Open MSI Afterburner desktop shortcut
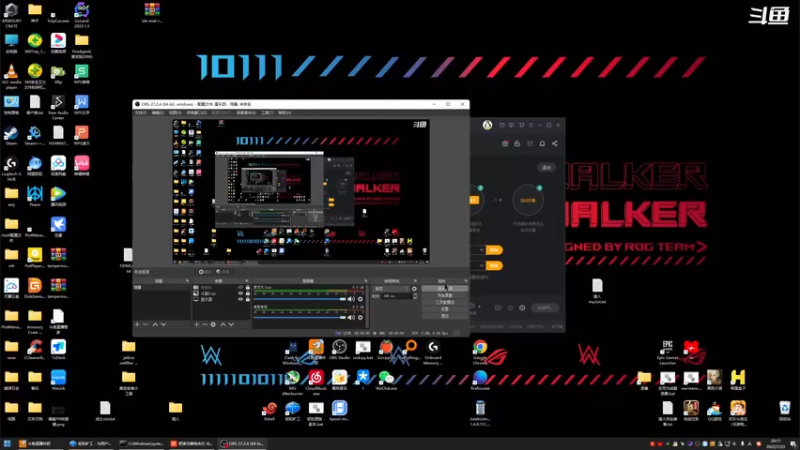The image size is (800, 450). (x=292, y=381)
